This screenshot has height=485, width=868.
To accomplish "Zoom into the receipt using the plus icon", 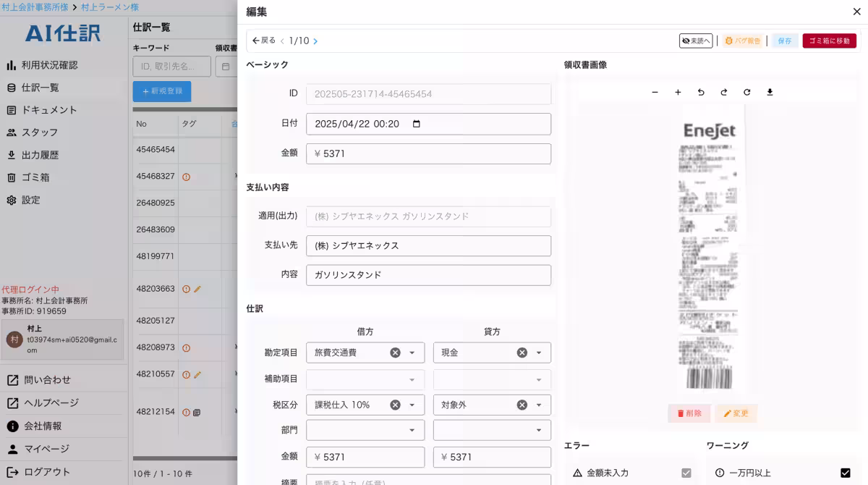I will (678, 92).
